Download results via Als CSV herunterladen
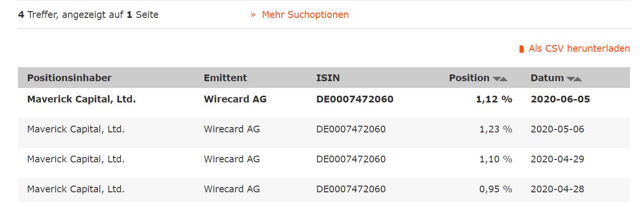 (x=579, y=48)
